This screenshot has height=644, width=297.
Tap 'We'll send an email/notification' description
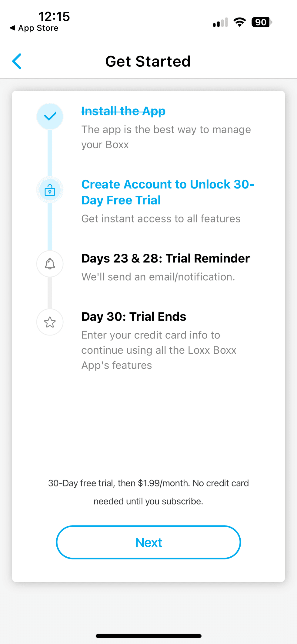[158, 277]
